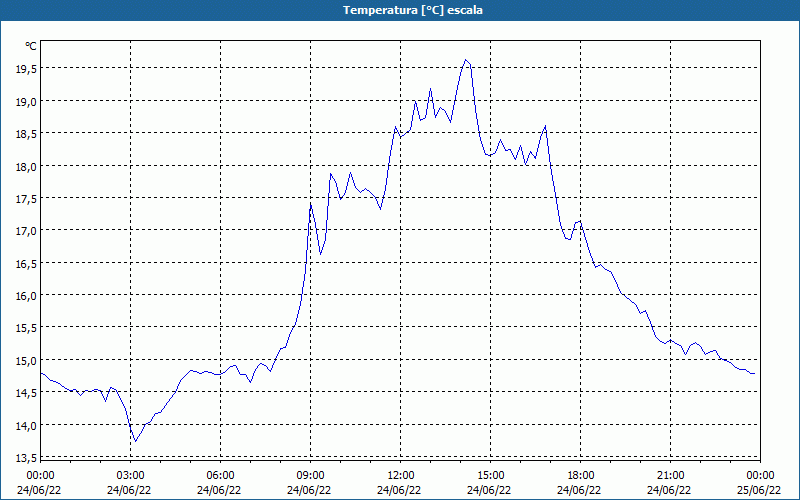This screenshot has height=500, width=800.
Task: Click the 18,0 y-axis value label
Action: [x=26, y=167]
